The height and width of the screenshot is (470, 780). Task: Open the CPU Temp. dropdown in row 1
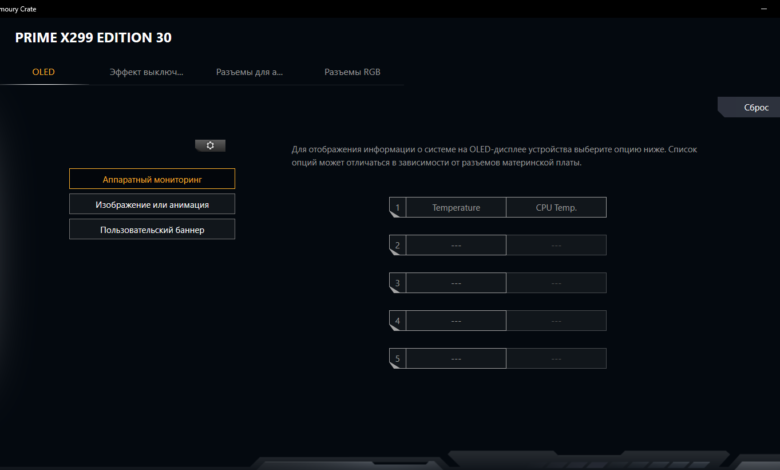[556, 207]
